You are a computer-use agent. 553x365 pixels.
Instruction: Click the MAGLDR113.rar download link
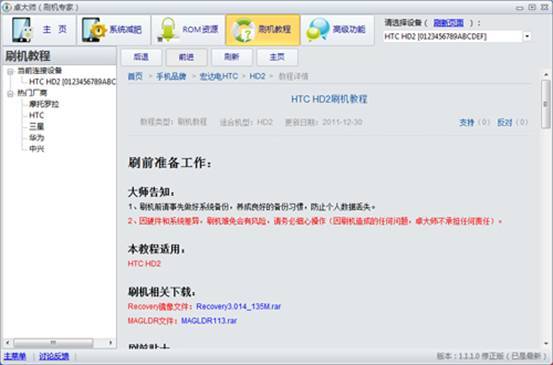click(209, 321)
